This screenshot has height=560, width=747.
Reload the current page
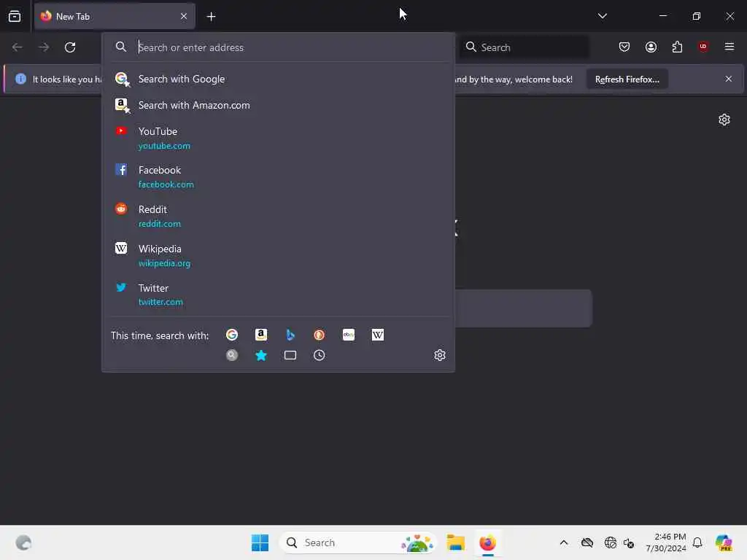point(70,47)
